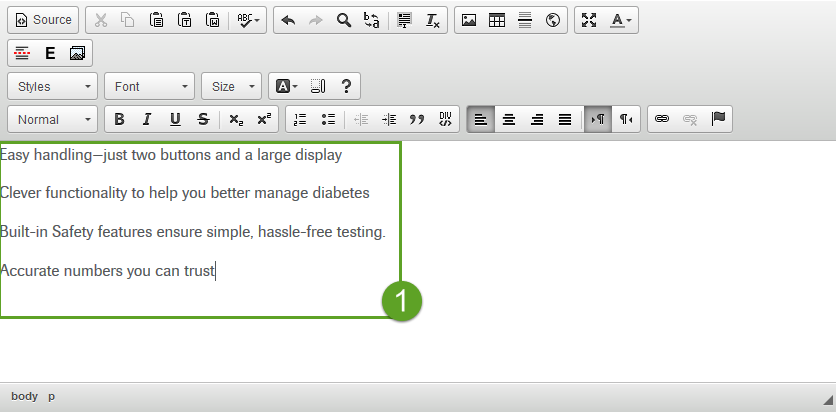Toggle Subscript formatting
The image size is (836, 412).
(x=236, y=119)
